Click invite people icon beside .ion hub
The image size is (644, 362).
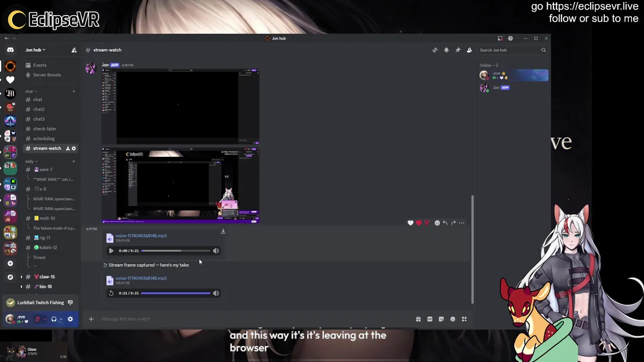tap(74, 50)
